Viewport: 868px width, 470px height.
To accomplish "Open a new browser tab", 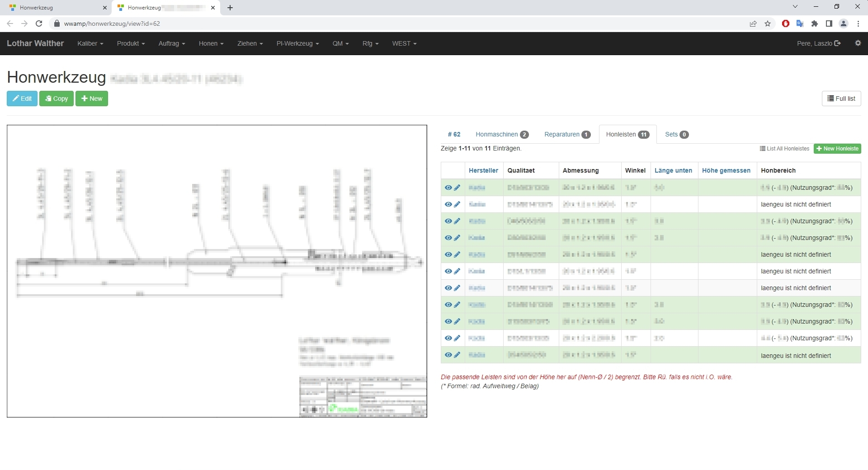I will (230, 8).
